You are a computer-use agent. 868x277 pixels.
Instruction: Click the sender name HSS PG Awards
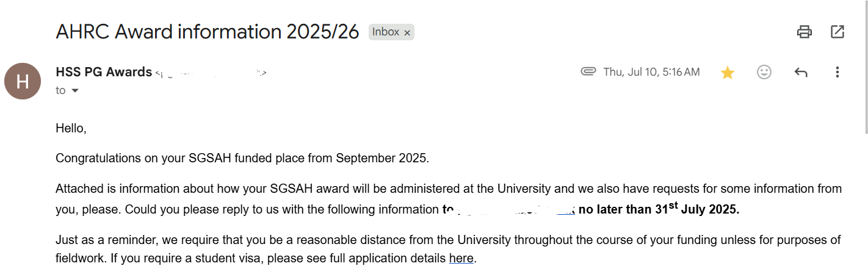pyautogui.click(x=104, y=72)
